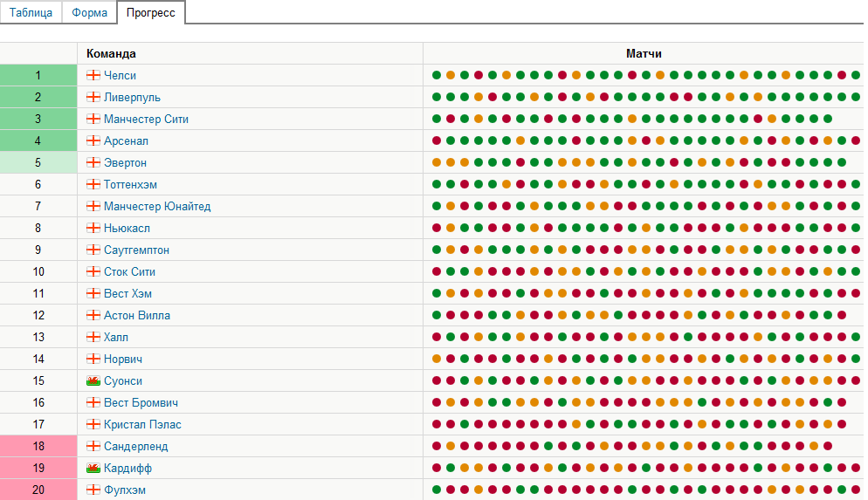868x500 pixels.
Task: Click the Матчи column header
Action: pos(644,53)
